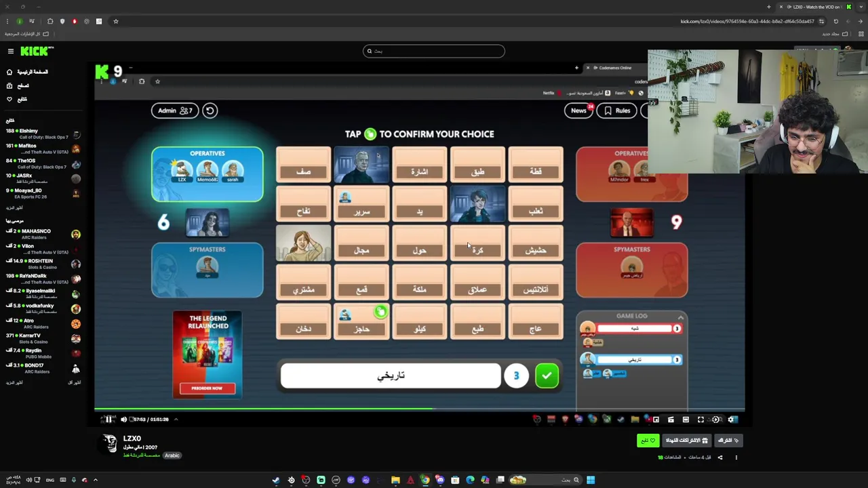
Task: Open the home page sidebar item
Action: point(27,72)
